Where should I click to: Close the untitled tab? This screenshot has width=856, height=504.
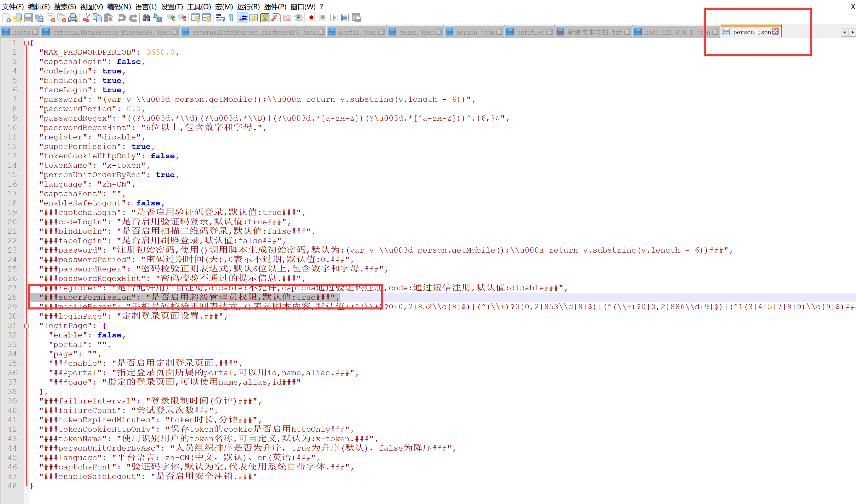coord(549,32)
